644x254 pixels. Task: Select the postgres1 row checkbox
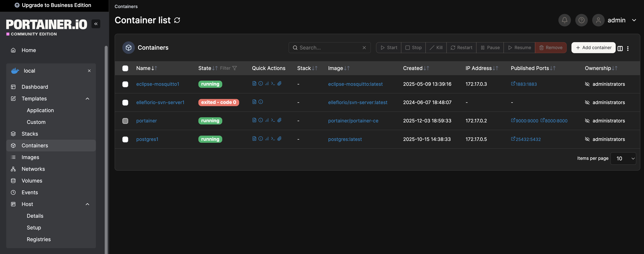pyautogui.click(x=125, y=139)
